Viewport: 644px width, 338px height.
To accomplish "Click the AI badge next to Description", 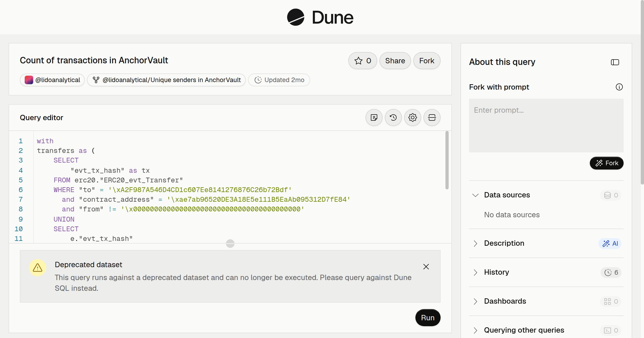I will point(610,244).
